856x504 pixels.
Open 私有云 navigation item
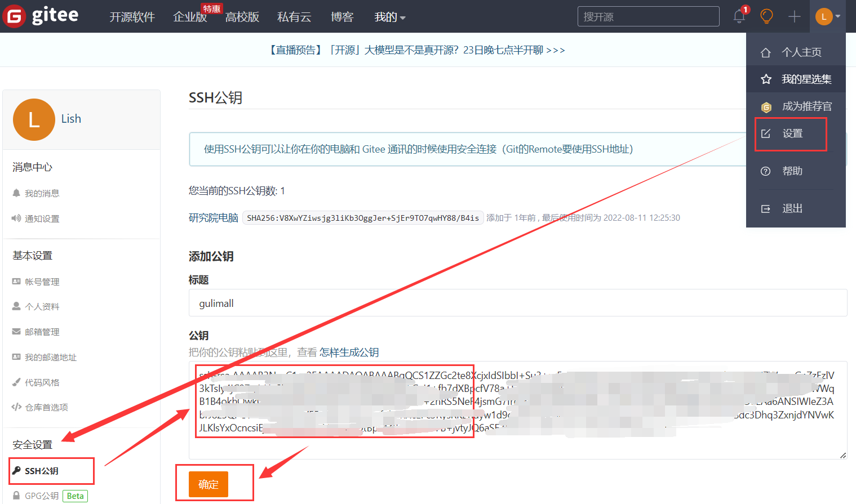tap(294, 17)
